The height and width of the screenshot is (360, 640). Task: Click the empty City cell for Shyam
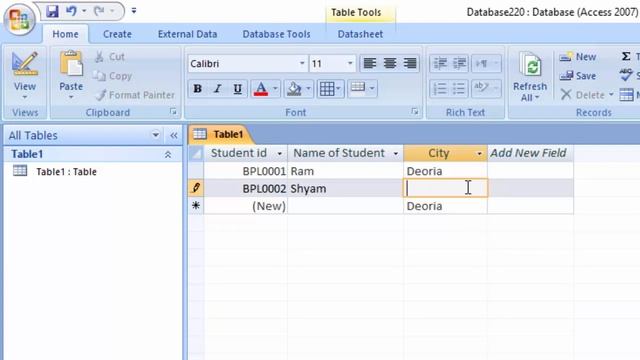point(445,188)
